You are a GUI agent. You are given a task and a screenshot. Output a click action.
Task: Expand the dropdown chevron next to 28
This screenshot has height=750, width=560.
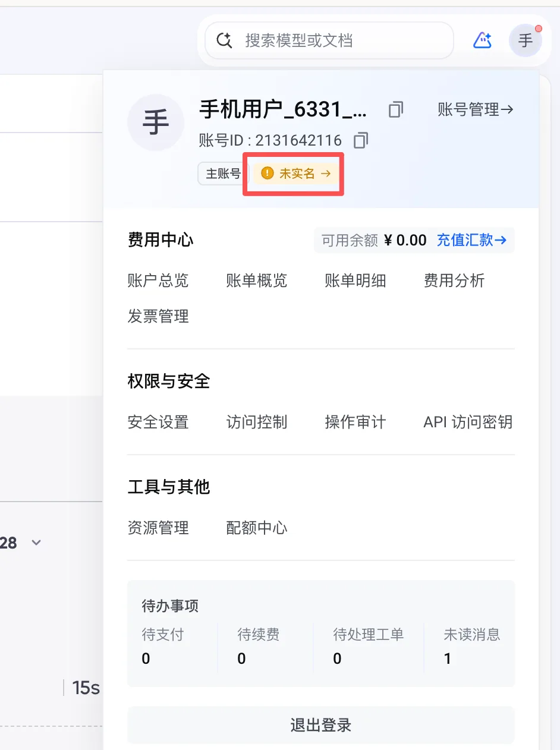tap(36, 543)
